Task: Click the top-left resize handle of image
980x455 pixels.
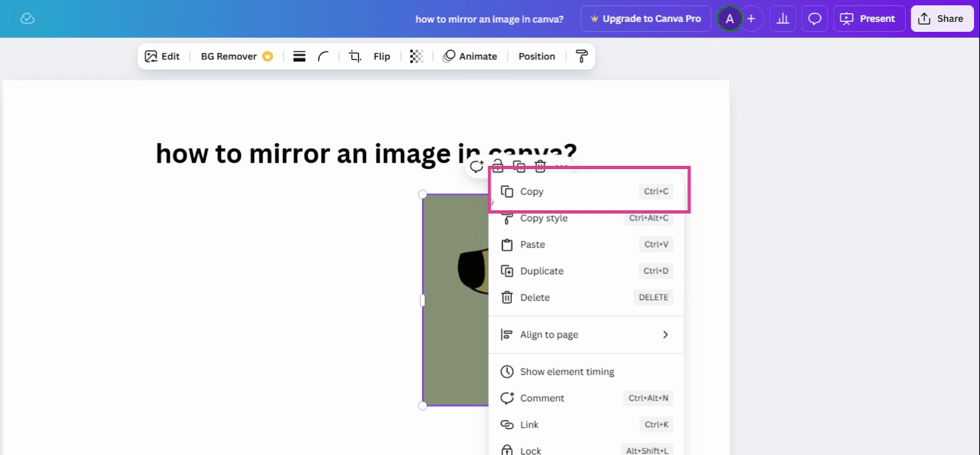Action: 423,194
